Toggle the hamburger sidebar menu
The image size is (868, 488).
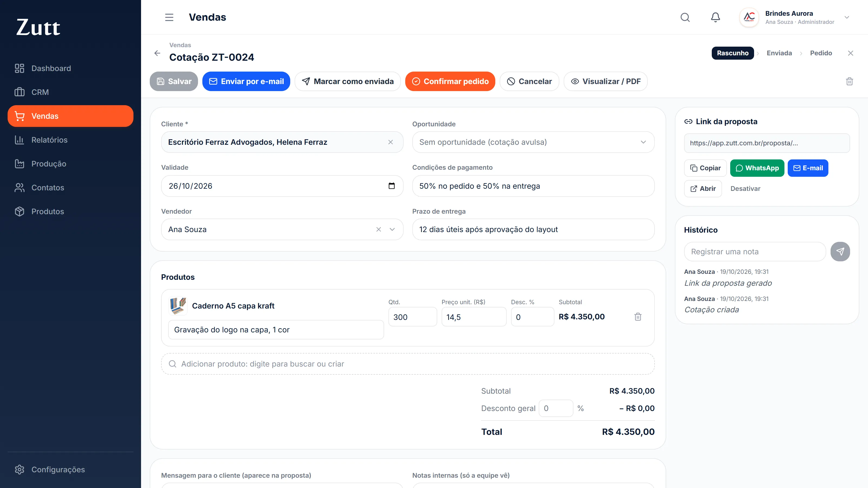169,17
